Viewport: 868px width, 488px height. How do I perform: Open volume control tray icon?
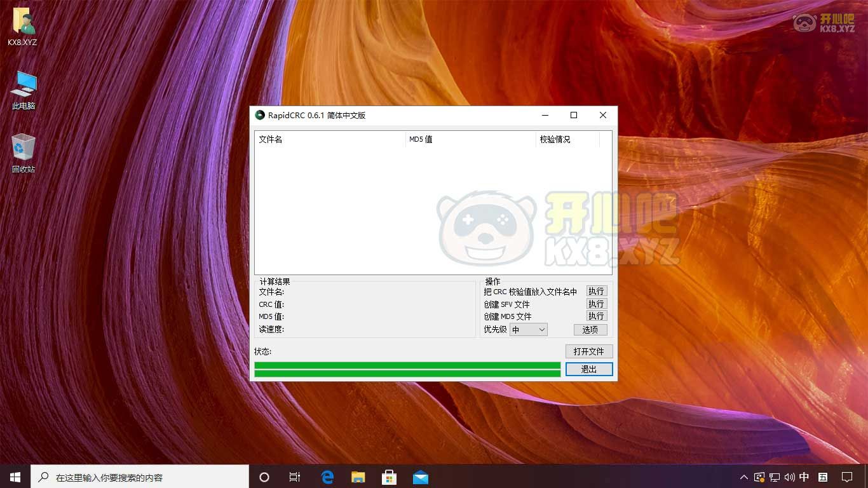(x=790, y=477)
